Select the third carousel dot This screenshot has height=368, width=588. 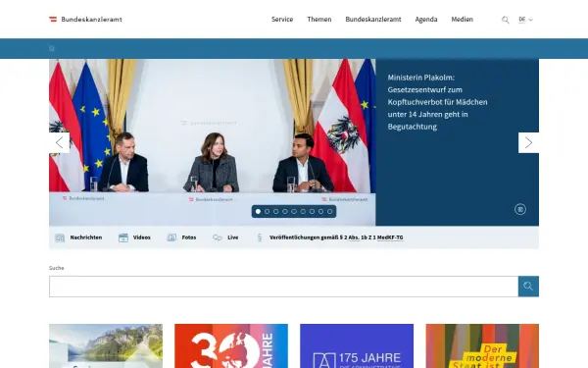click(x=276, y=211)
